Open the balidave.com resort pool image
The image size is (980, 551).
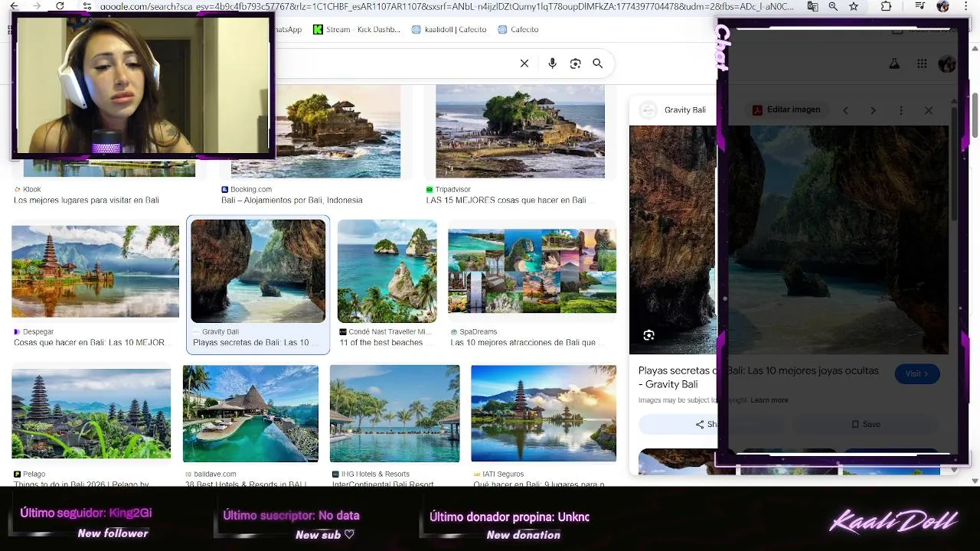pyautogui.click(x=250, y=413)
